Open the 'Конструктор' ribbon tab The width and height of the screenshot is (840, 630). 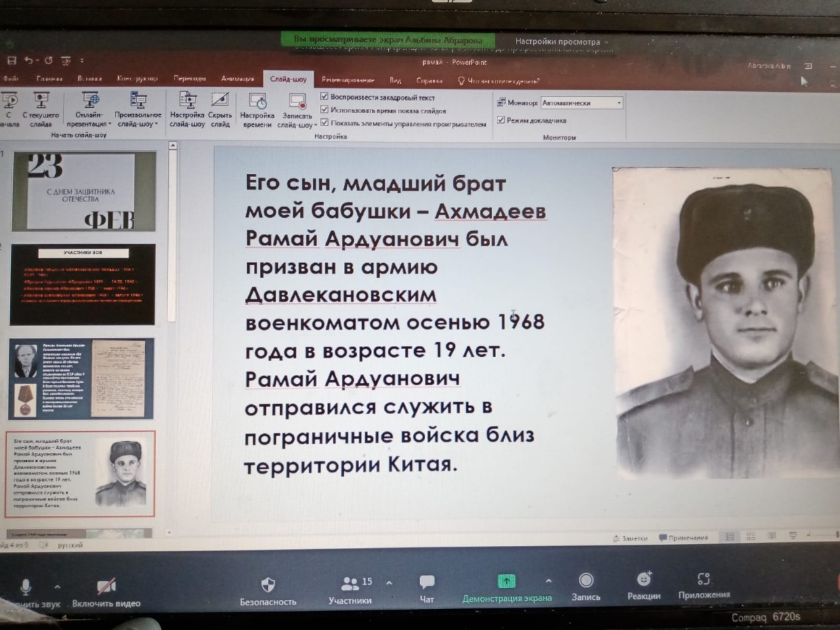tap(138, 78)
